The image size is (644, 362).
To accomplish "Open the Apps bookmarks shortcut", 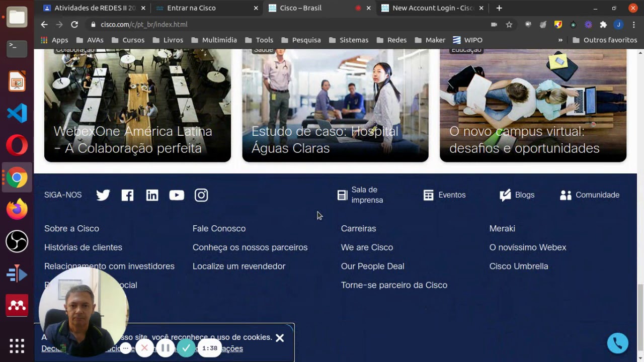I will pos(54,40).
